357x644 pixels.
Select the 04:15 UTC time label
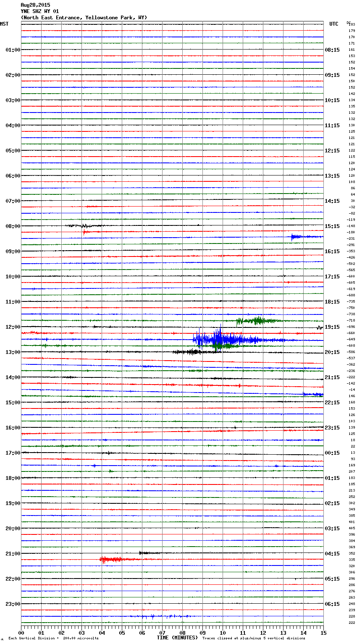332,554
